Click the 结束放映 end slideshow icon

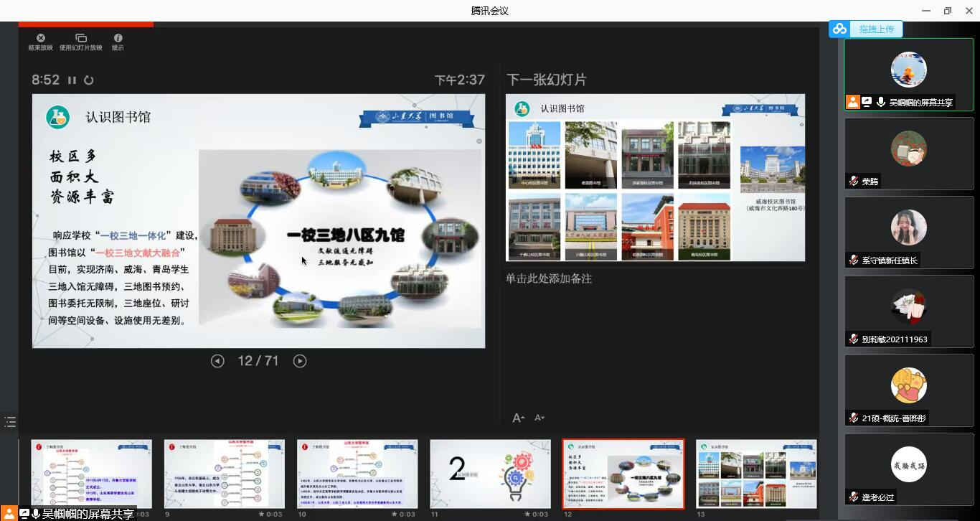click(x=40, y=39)
